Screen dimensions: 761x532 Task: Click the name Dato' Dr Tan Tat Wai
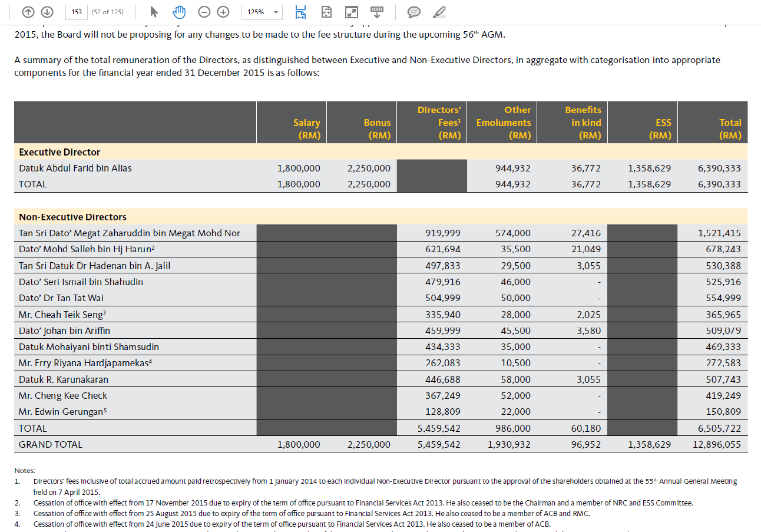tap(61, 298)
